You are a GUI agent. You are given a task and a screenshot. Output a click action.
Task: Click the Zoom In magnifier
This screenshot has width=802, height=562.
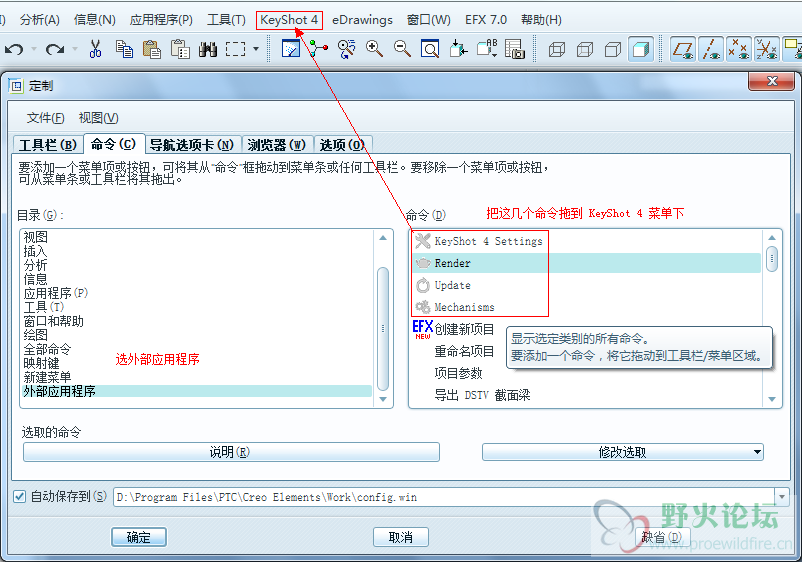(374, 49)
